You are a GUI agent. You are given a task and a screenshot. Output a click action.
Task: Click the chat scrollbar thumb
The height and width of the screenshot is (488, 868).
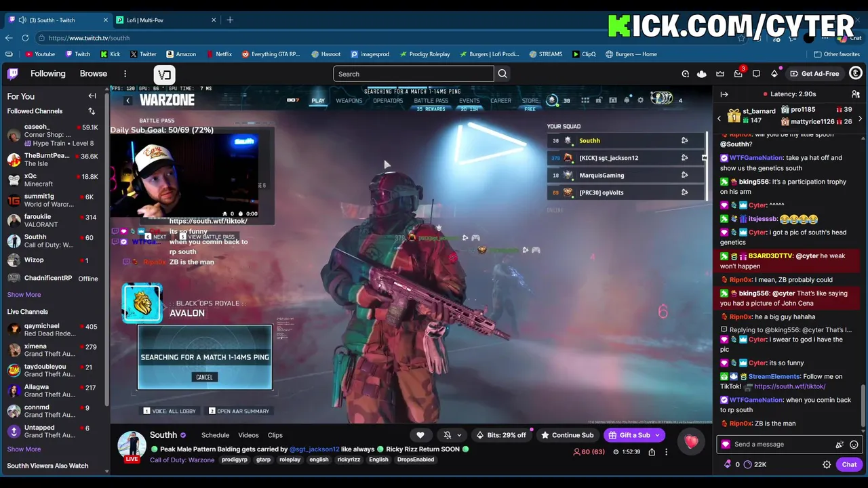863,405
